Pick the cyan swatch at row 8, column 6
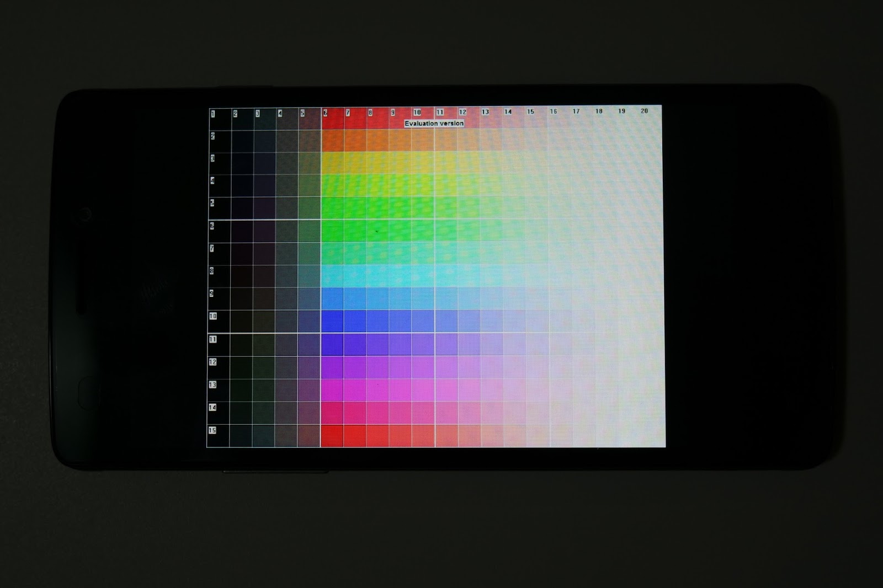 (332, 276)
